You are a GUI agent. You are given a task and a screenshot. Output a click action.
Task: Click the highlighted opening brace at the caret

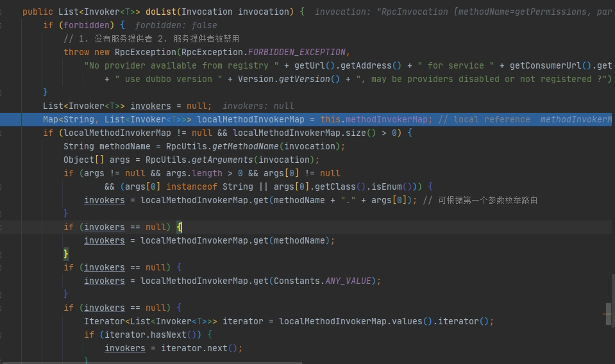(x=180, y=227)
